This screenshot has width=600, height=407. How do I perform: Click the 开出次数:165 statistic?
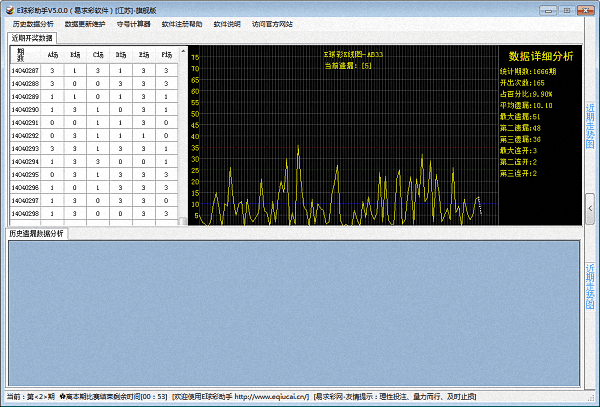pos(522,83)
